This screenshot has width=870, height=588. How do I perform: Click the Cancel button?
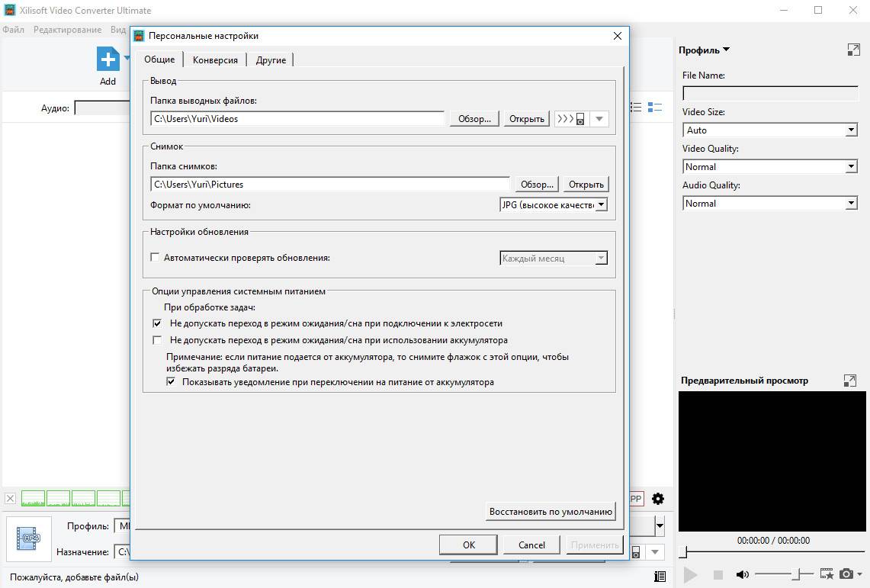[531, 545]
